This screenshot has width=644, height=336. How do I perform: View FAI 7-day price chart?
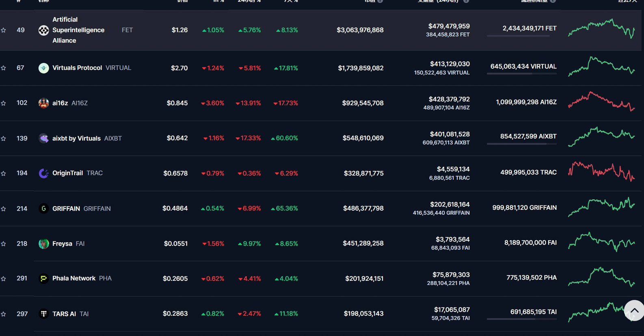pos(601,242)
